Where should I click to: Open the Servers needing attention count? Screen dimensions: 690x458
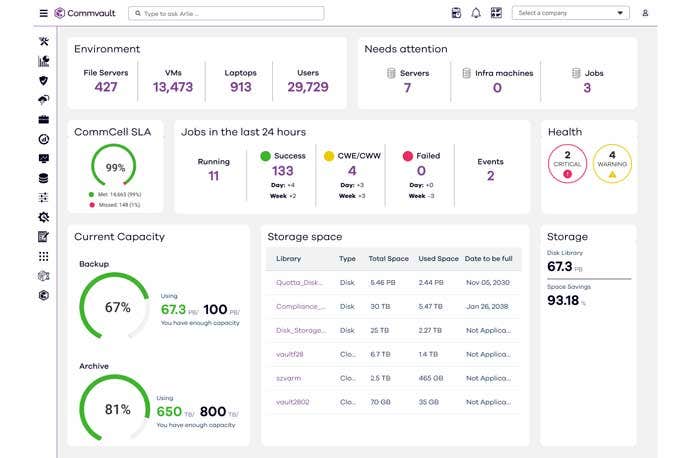(x=407, y=88)
